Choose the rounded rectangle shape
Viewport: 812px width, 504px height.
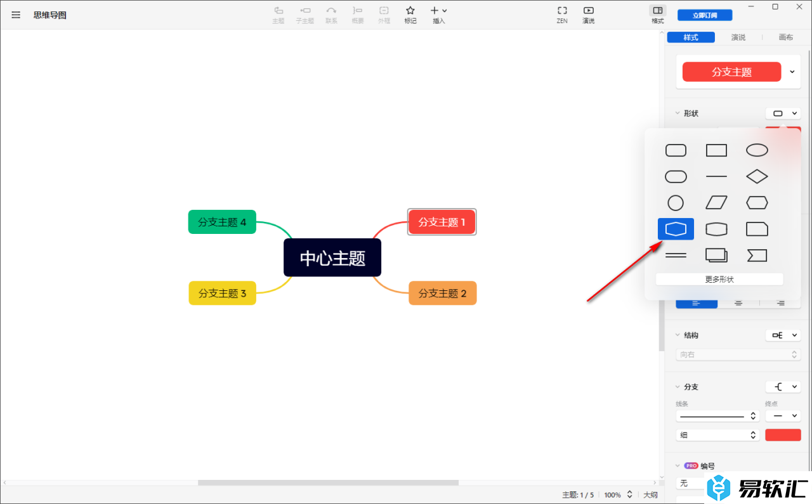[x=676, y=150]
